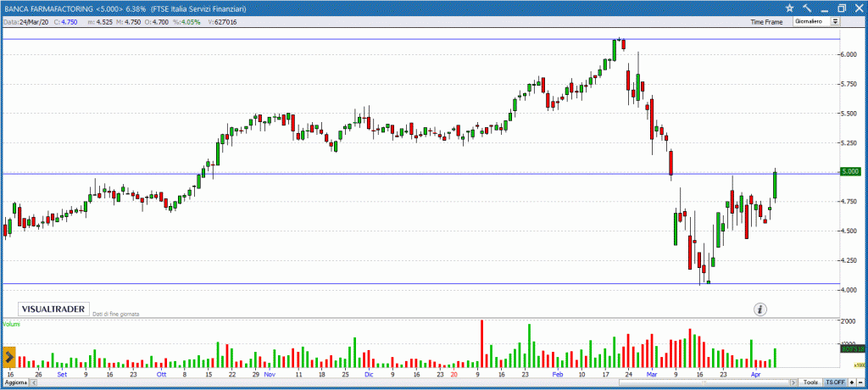Add chart to favorites with star icon
Viewport: 868px width, 390px height.
(x=789, y=8)
